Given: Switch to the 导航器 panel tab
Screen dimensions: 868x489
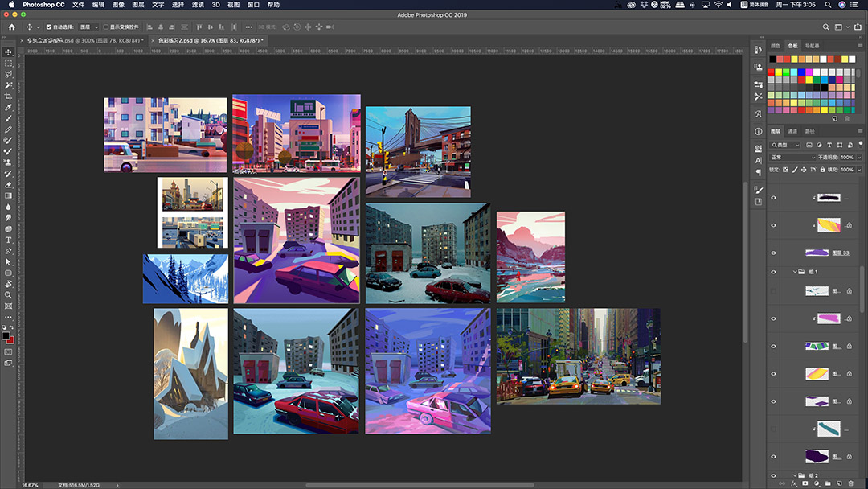Looking at the screenshot, I should 813,46.
